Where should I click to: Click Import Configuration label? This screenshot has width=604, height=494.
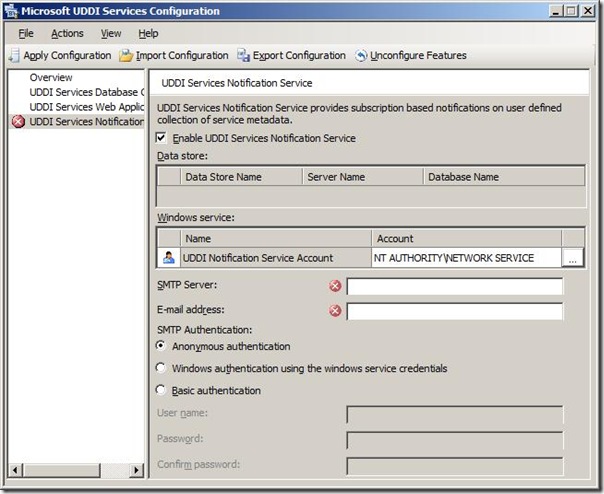click(x=182, y=56)
